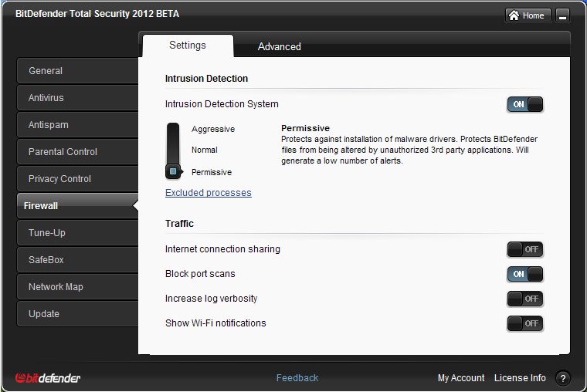Click the Feedback link
This screenshot has height=392, width=587.
pos(297,378)
